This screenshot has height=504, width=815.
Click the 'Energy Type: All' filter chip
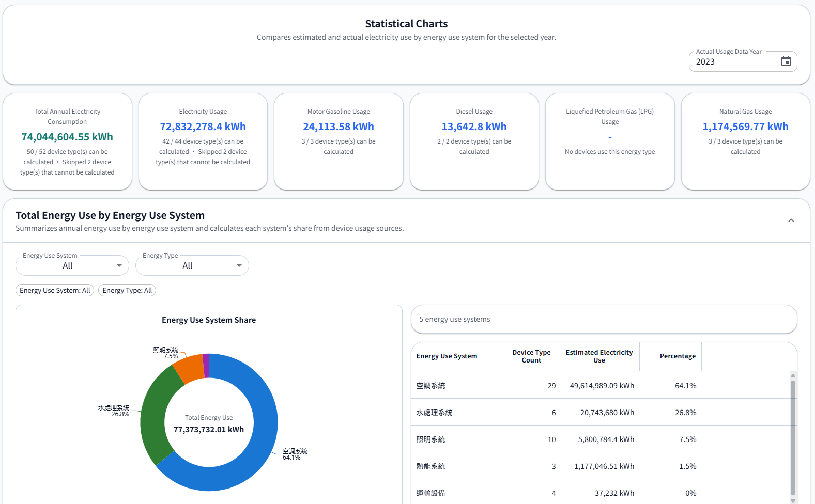pyautogui.click(x=127, y=291)
